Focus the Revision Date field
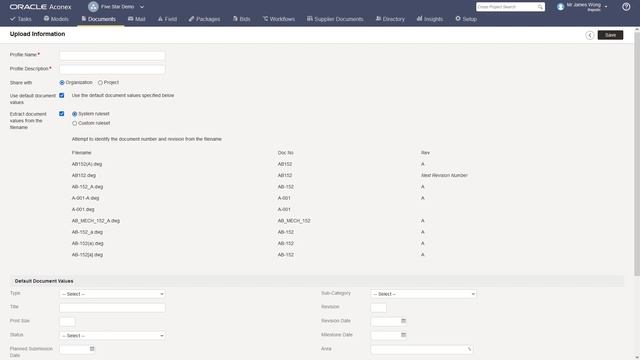This screenshot has width=640, height=360. 385,322
